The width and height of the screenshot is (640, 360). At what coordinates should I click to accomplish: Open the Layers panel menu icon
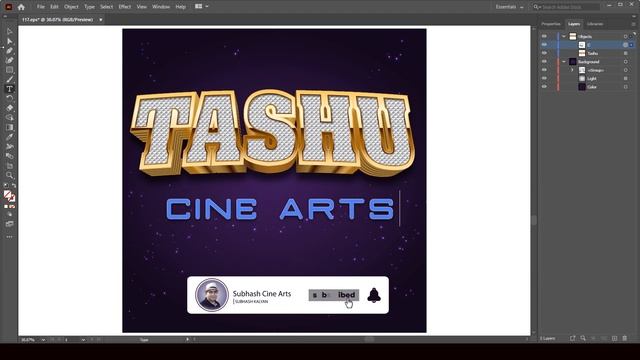pyautogui.click(x=633, y=24)
